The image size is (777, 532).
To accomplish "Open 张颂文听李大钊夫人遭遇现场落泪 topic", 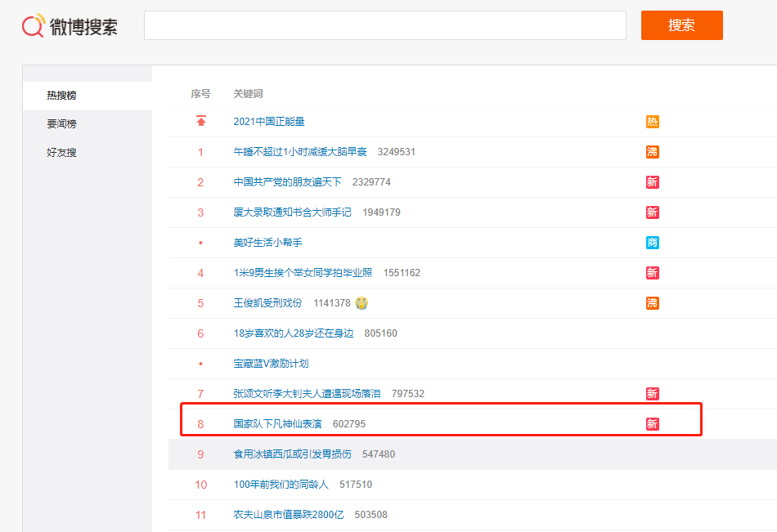I will click(308, 394).
